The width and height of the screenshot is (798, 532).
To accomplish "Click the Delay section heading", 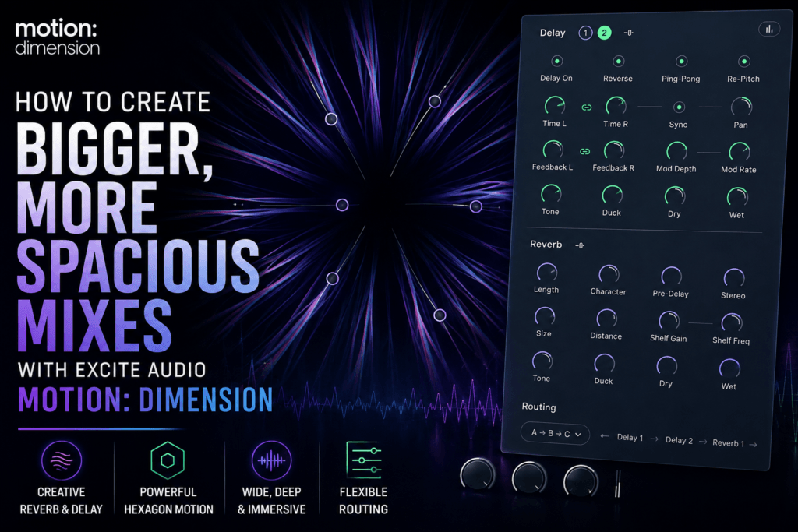I will pos(553,33).
